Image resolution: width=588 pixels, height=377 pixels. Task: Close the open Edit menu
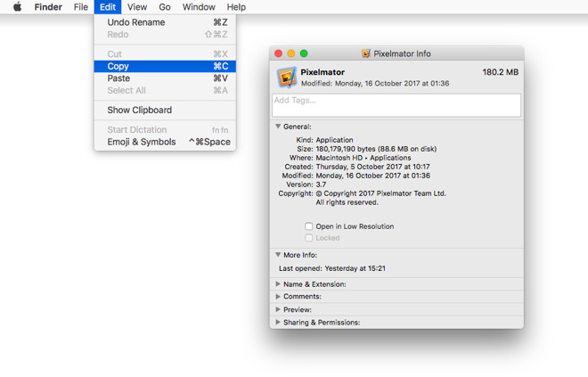(x=108, y=7)
